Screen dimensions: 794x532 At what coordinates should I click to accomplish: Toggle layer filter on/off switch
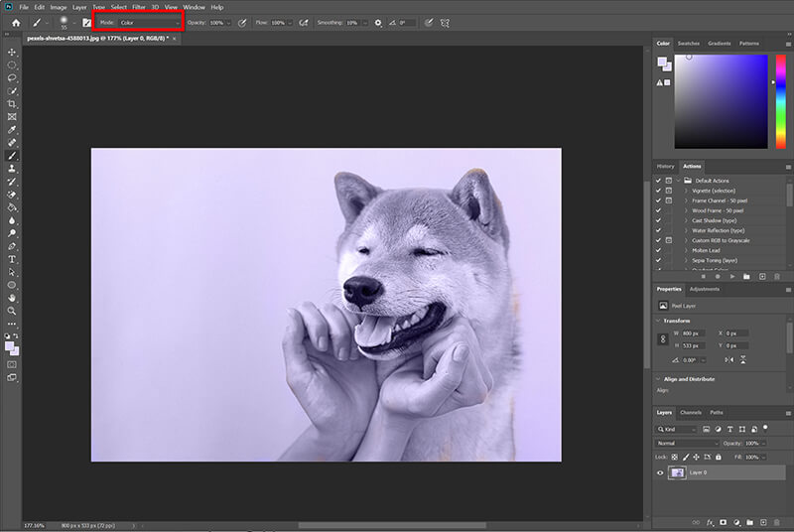click(765, 428)
